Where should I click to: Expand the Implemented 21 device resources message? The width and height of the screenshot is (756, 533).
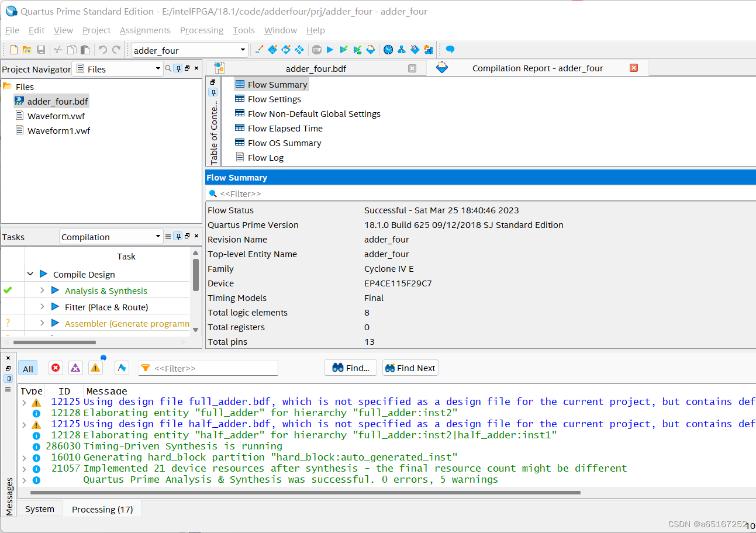(x=24, y=469)
